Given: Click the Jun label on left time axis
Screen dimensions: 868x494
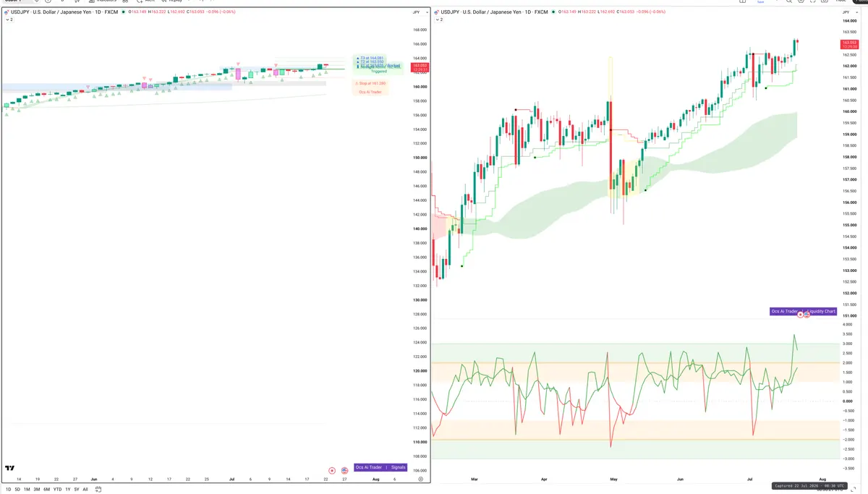Looking at the screenshot, I should tap(94, 479).
